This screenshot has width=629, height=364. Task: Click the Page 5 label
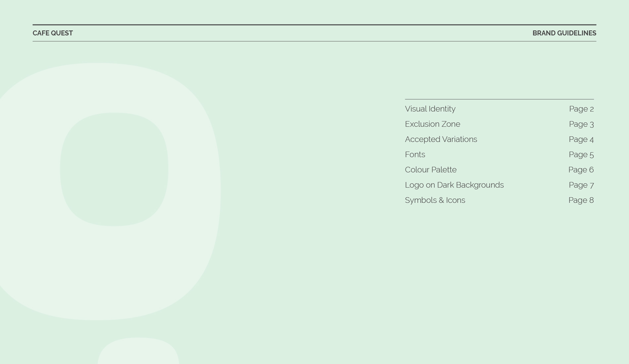pos(581,155)
